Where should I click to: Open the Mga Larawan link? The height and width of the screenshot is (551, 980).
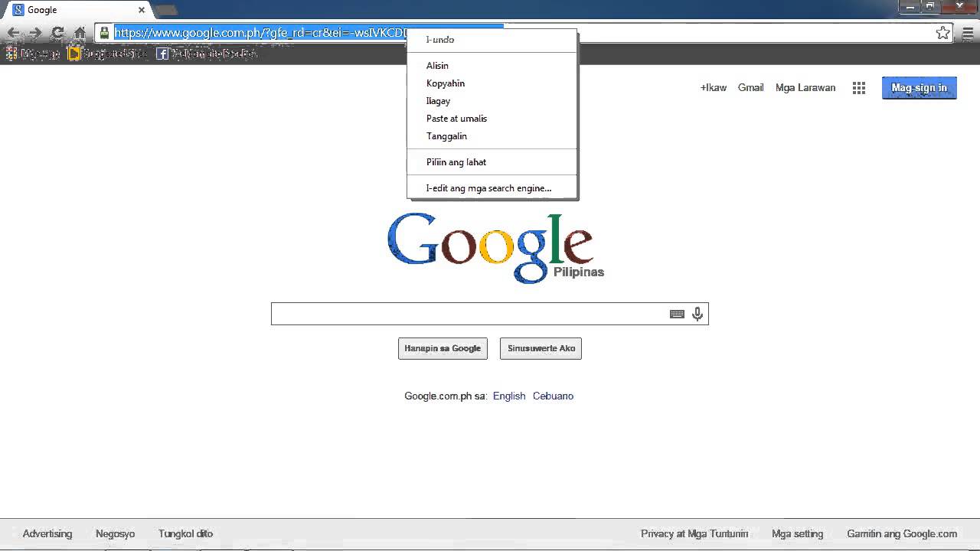click(x=805, y=88)
